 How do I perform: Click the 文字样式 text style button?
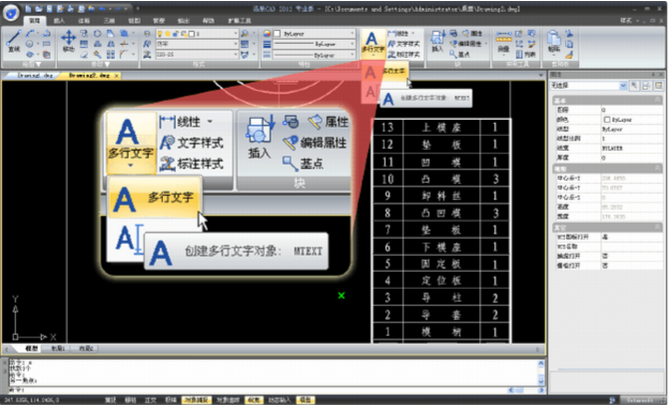404,44
